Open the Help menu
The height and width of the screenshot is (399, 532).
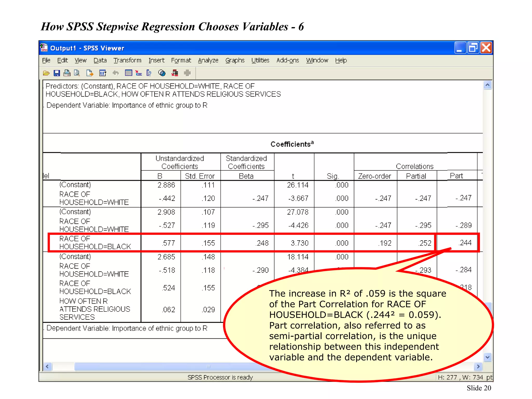pyautogui.click(x=341, y=60)
